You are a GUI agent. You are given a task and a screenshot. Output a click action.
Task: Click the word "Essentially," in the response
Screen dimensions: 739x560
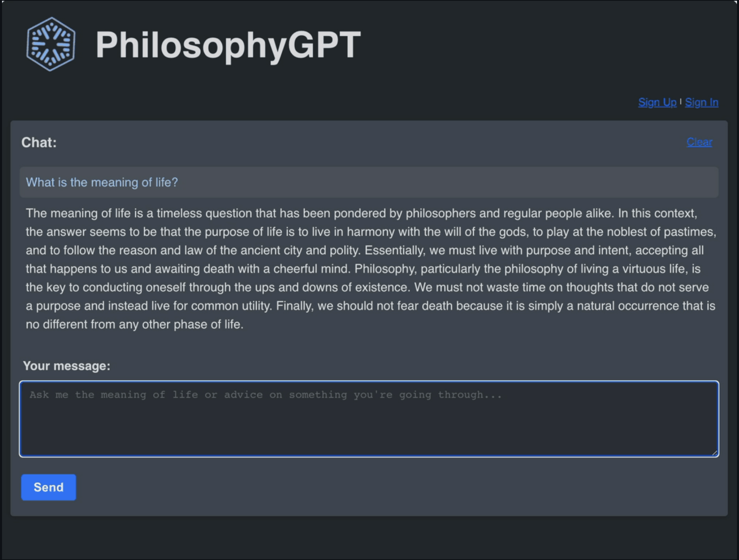point(394,250)
